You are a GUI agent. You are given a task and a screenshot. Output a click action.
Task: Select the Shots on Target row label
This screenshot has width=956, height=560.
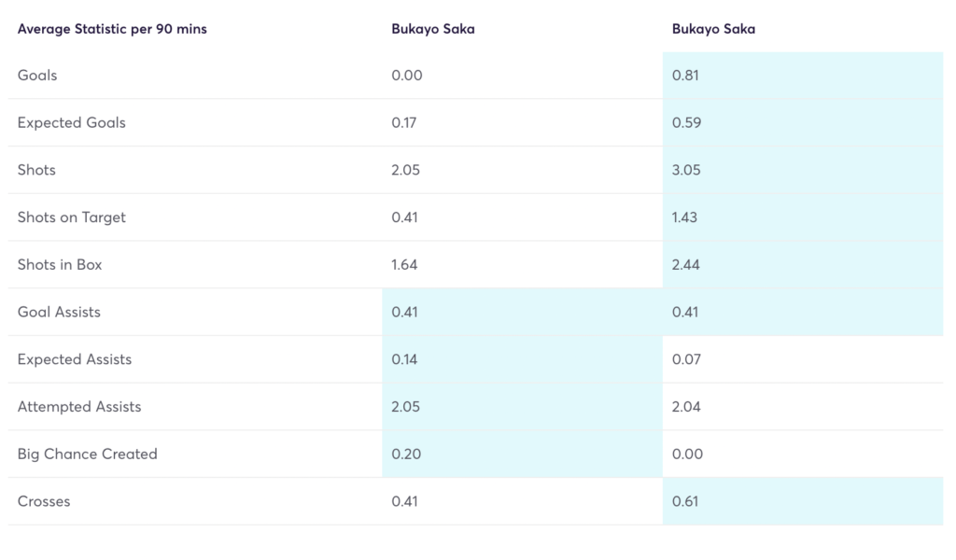point(72,217)
